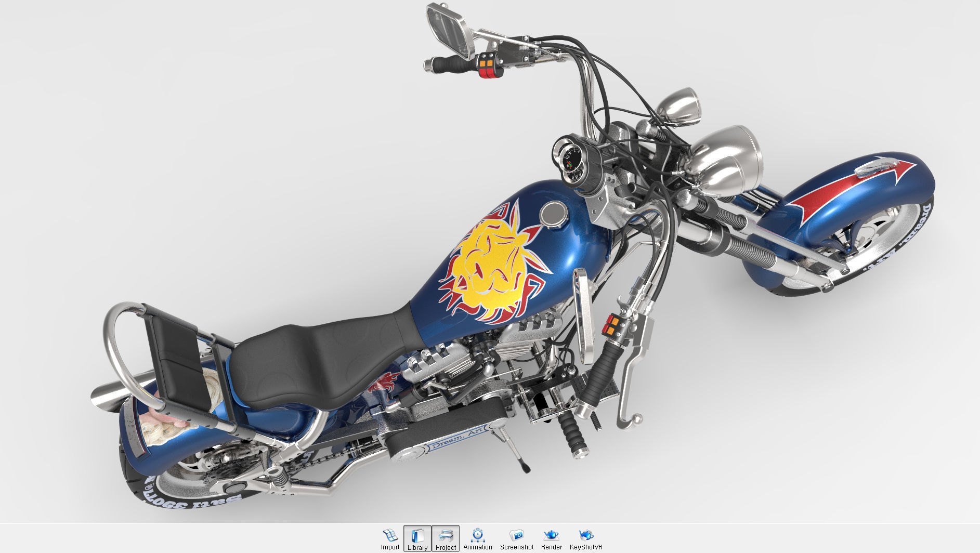This screenshot has width=980, height=553.
Task: Open the Animation timeline
Action: tap(478, 538)
